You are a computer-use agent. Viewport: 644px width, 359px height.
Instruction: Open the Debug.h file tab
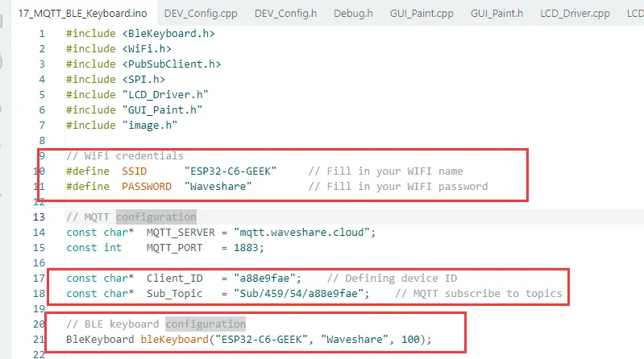coord(353,13)
